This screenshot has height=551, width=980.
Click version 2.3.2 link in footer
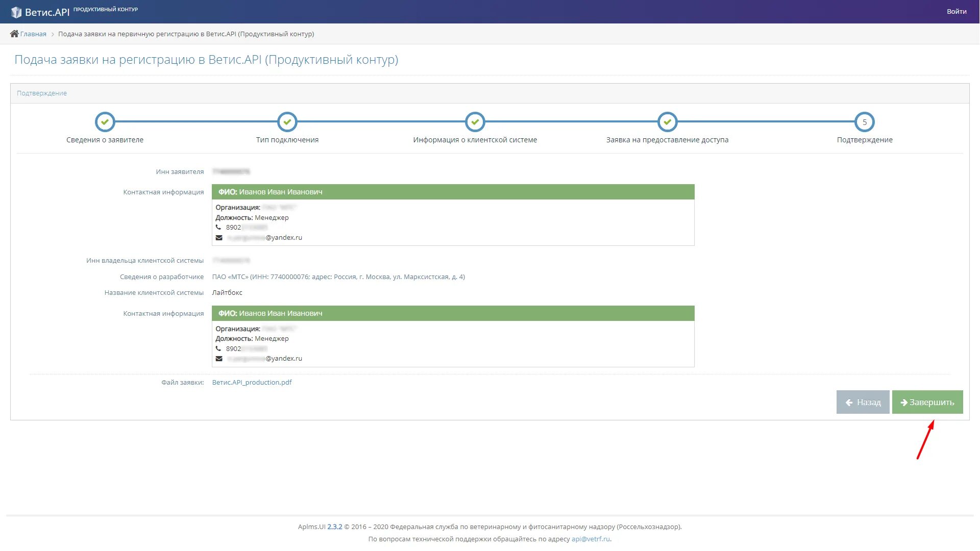coord(334,527)
